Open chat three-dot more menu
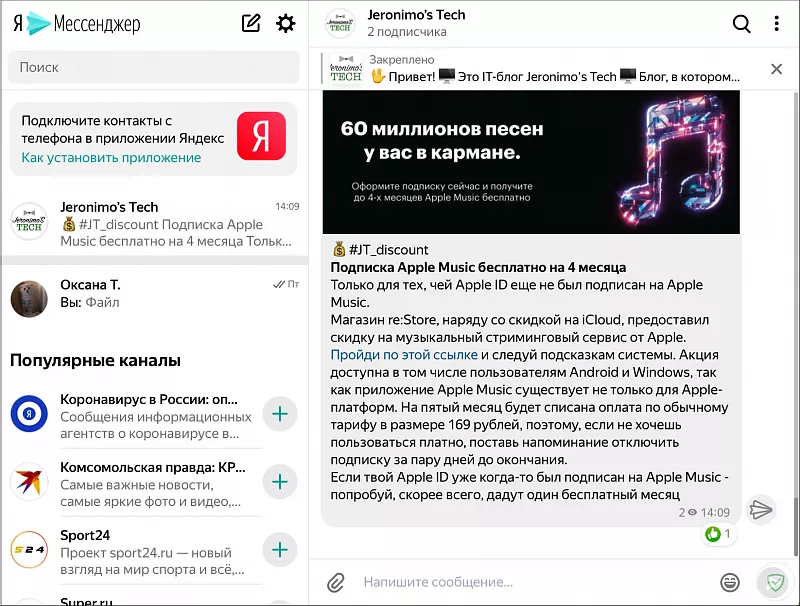The height and width of the screenshot is (606, 800). tap(776, 23)
